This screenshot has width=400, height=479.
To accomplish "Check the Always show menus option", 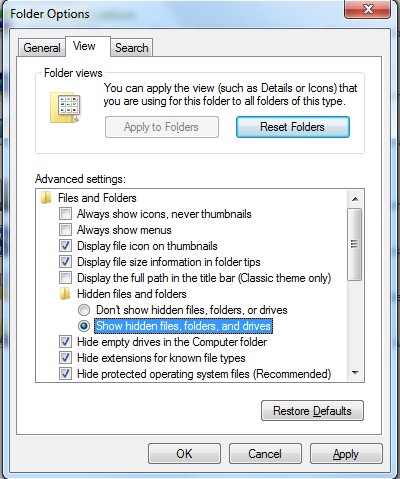I will tap(65, 230).
